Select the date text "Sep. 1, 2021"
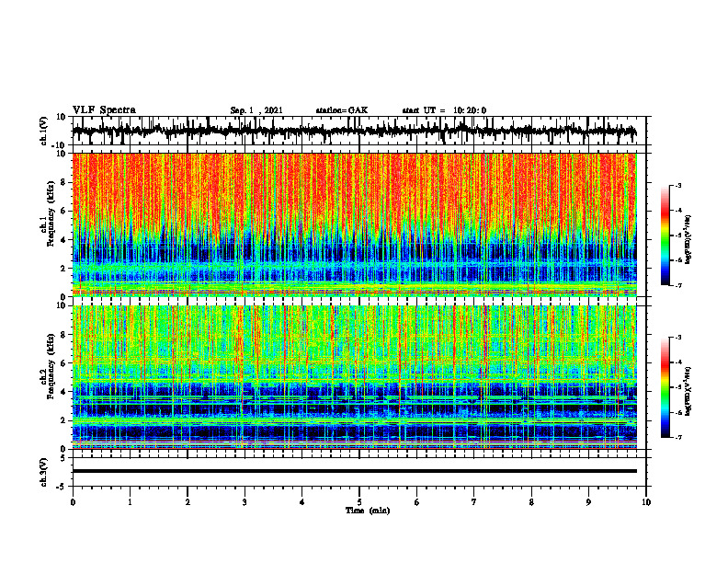The width and height of the screenshot is (728, 563). point(256,110)
